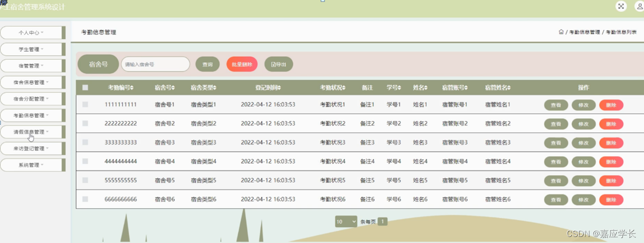The image size is (644, 243).
Task: Click the 查询 search button
Action: (x=207, y=64)
